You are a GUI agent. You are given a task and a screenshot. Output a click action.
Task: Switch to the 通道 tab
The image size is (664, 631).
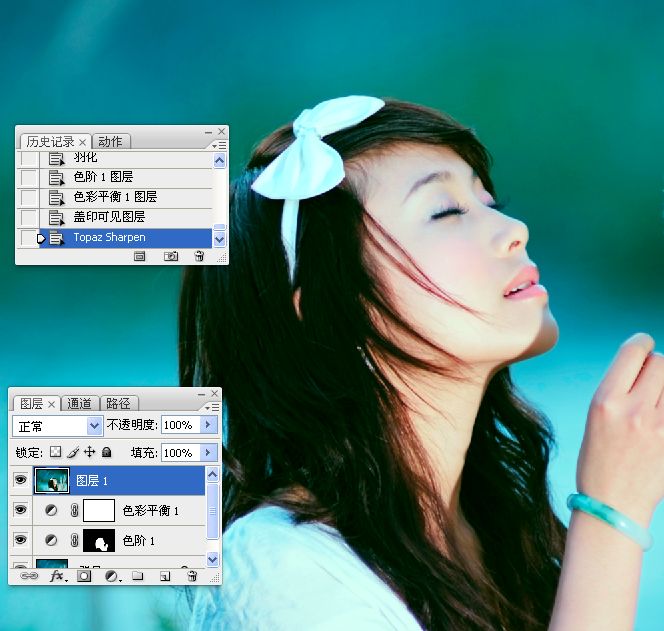click(x=80, y=403)
